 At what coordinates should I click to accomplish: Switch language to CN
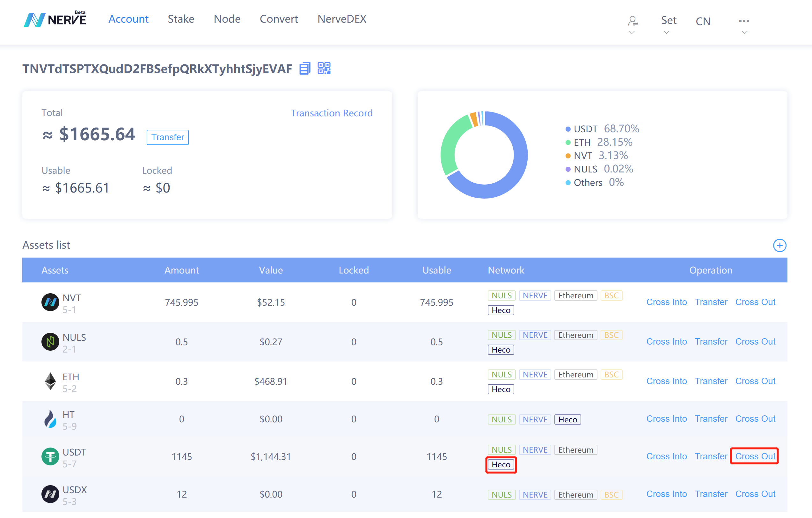703,21
